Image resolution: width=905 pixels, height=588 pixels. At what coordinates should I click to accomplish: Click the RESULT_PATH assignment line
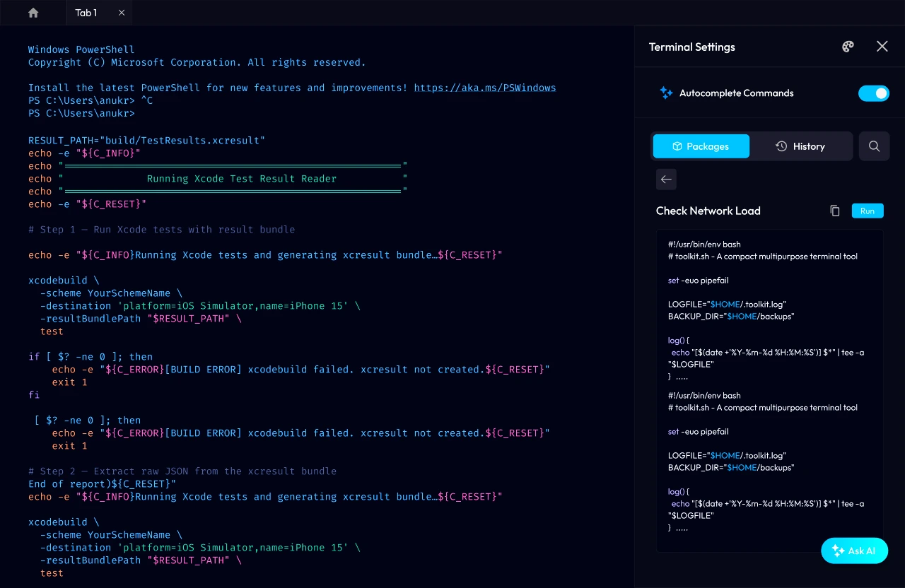click(147, 141)
